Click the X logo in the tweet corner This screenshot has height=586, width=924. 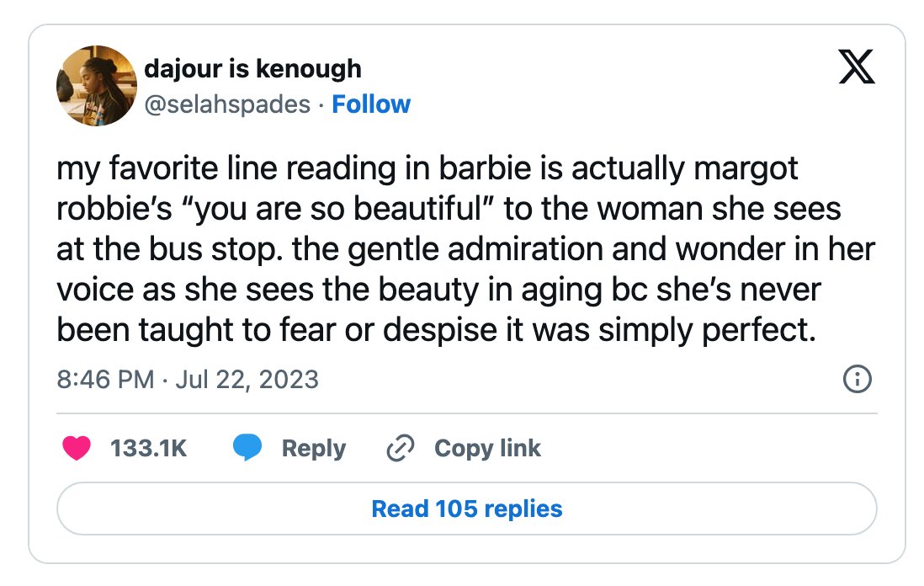856,67
